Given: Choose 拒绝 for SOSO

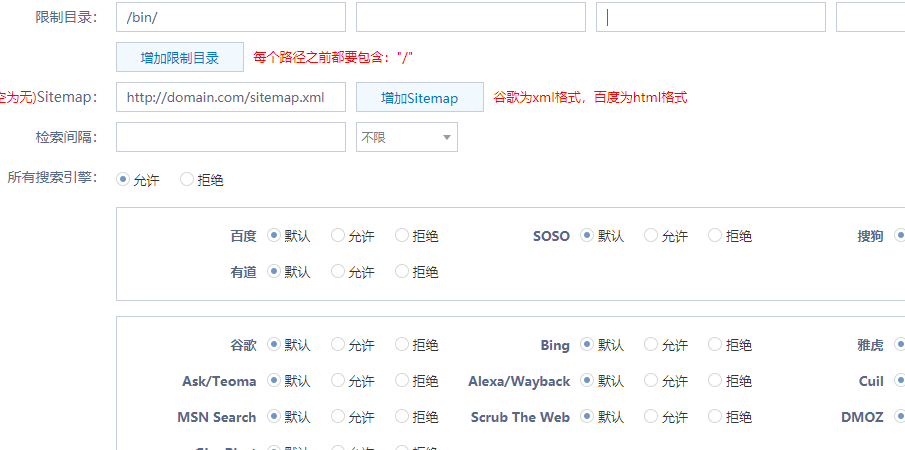Looking at the screenshot, I should (x=715, y=236).
